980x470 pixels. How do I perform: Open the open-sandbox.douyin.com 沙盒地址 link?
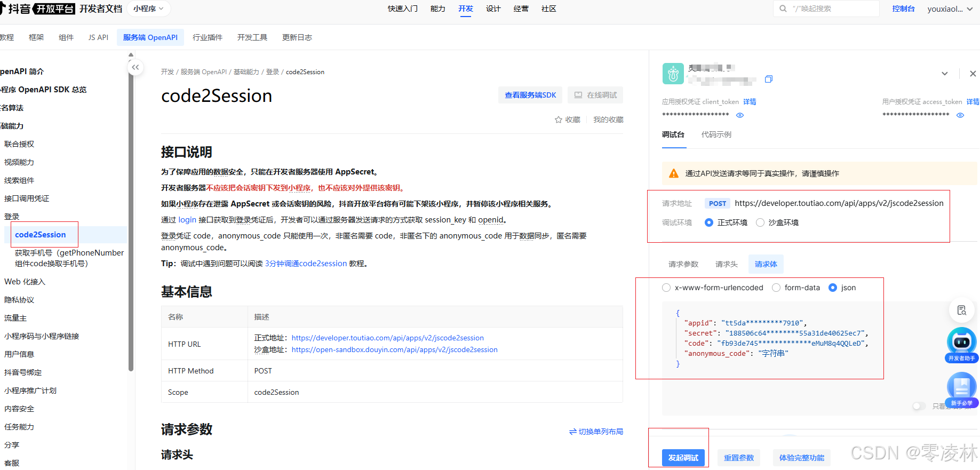(x=395, y=349)
